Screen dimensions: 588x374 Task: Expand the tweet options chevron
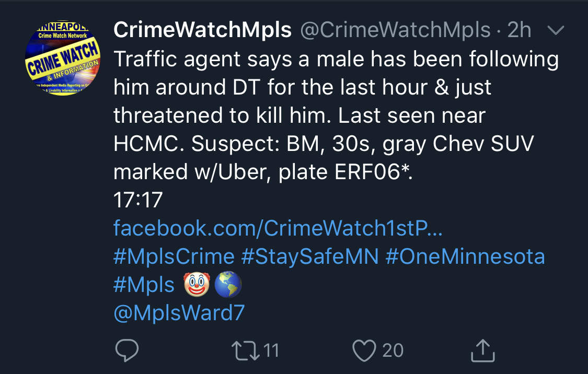(x=556, y=30)
